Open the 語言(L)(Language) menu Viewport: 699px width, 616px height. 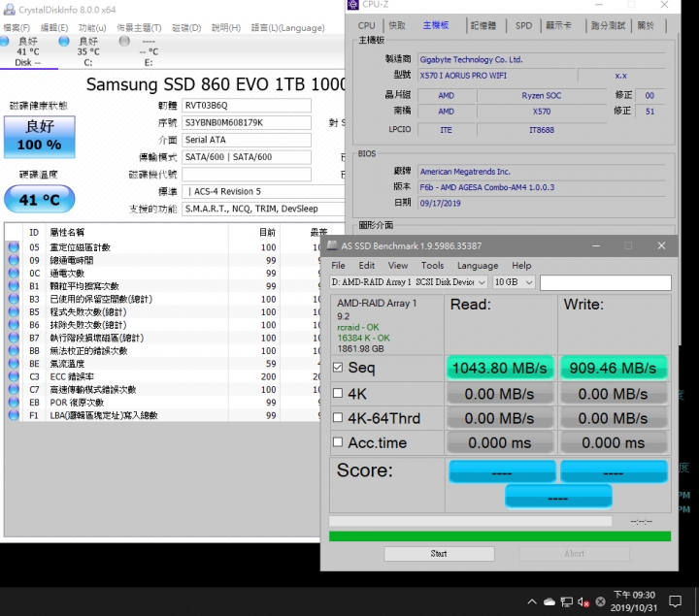(x=288, y=27)
